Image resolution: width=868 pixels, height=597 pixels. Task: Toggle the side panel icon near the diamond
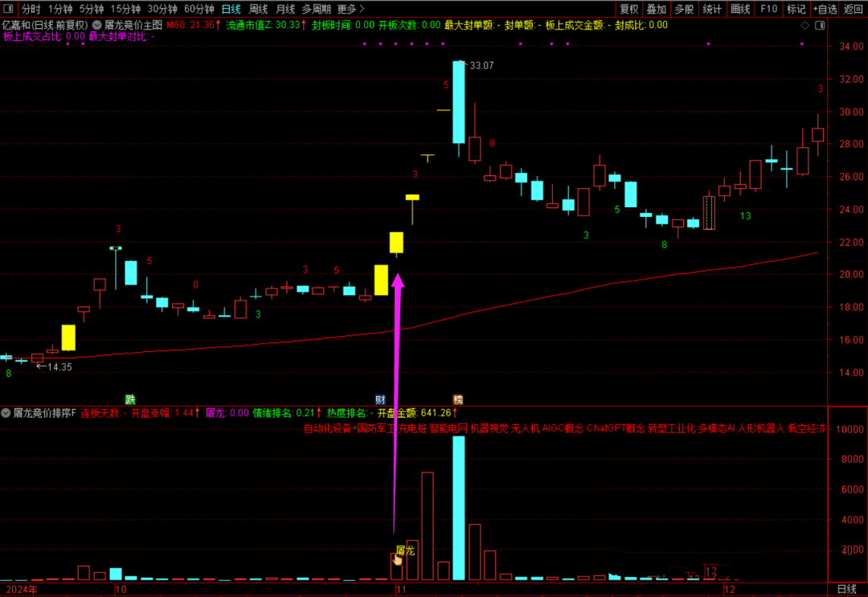click(820, 25)
